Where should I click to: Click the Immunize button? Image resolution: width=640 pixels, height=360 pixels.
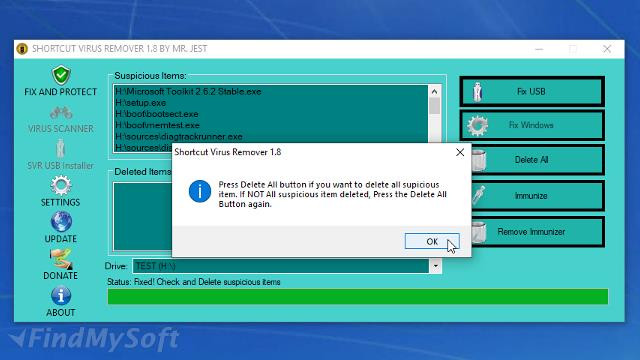tap(537, 196)
